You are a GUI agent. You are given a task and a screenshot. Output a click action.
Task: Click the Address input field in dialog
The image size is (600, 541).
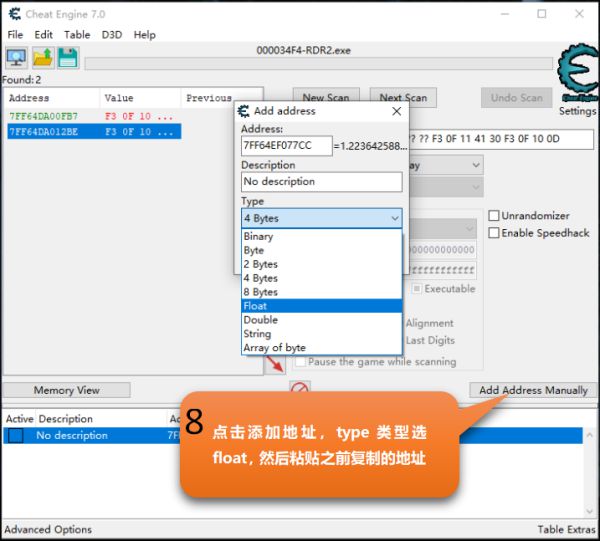pyautogui.click(x=286, y=146)
